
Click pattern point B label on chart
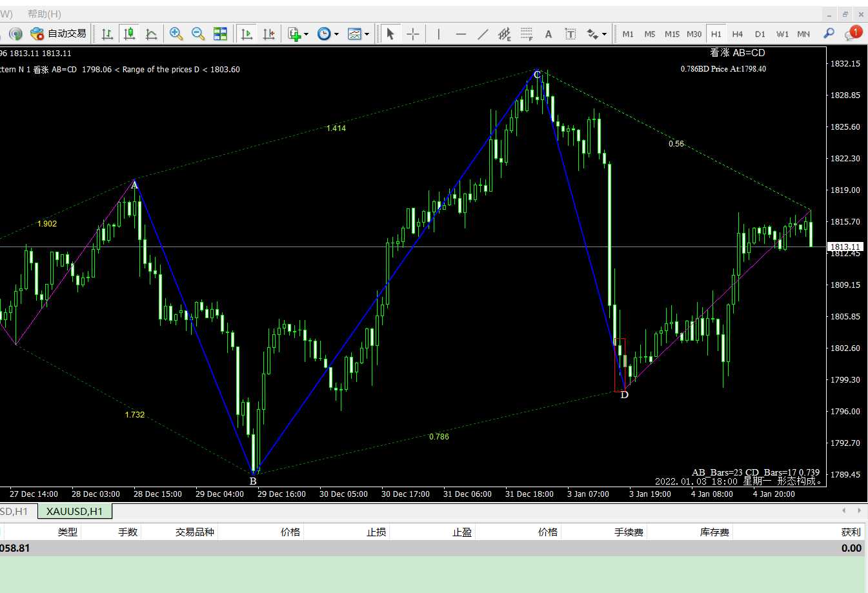(x=253, y=481)
